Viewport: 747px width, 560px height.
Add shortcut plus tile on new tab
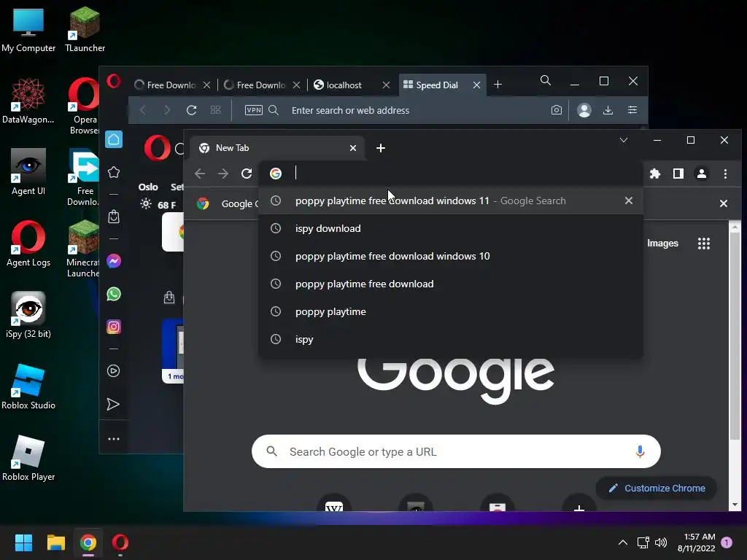578,505
